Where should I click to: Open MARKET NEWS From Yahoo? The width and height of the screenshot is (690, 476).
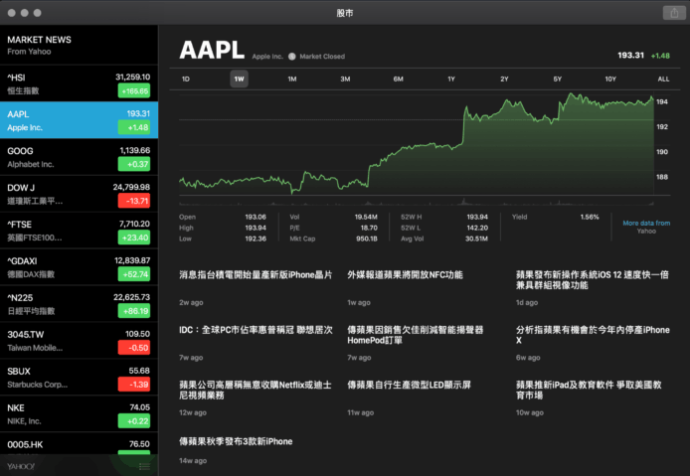(x=79, y=45)
